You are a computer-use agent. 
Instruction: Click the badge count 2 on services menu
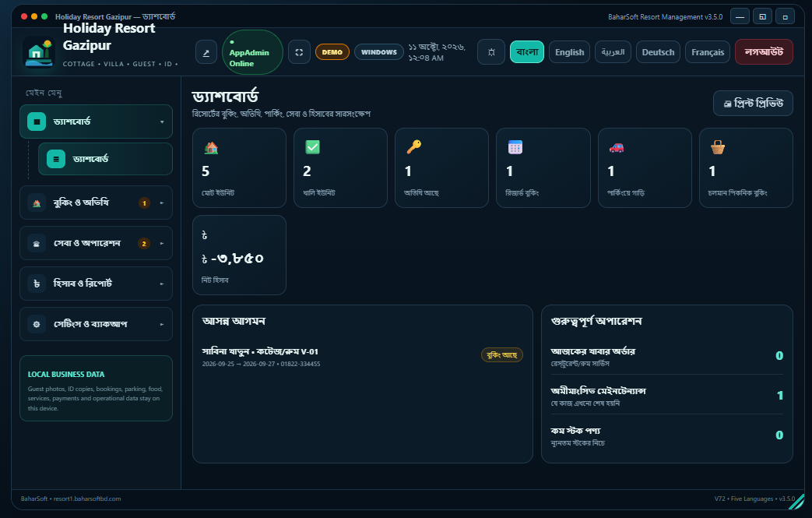(144, 244)
